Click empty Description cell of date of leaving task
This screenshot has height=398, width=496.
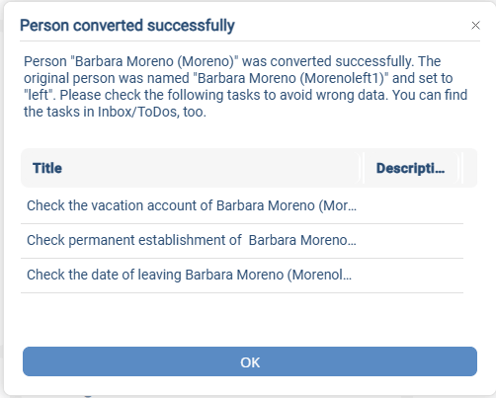(413, 275)
